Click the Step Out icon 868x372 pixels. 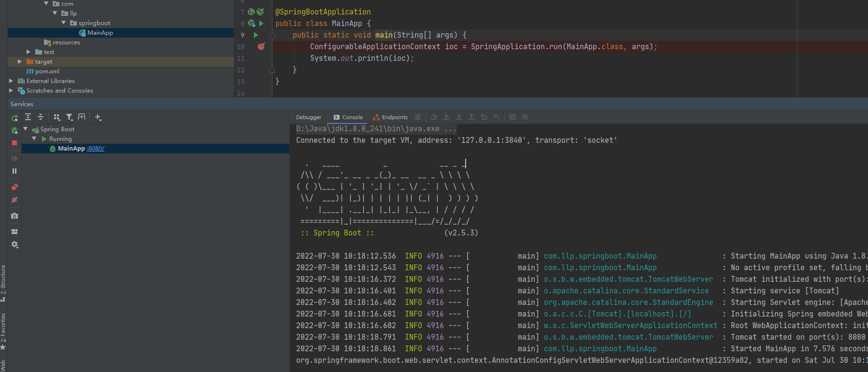click(x=471, y=117)
